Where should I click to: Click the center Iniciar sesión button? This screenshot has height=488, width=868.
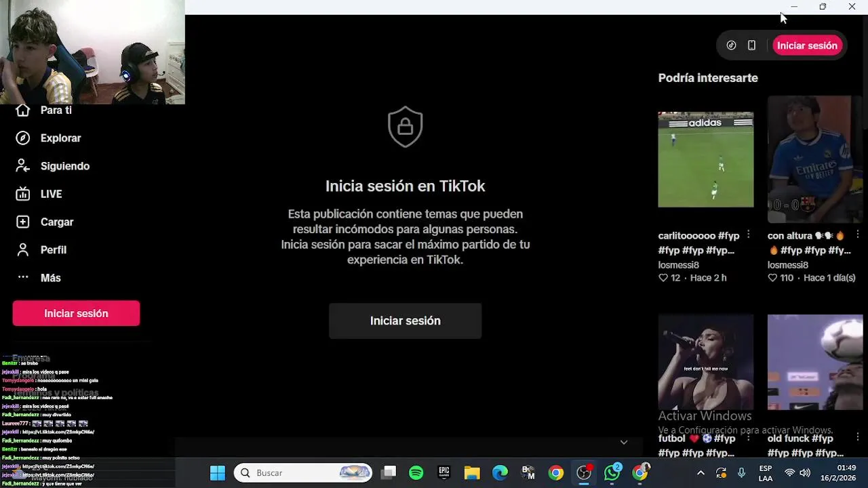(x=406, y=321)
